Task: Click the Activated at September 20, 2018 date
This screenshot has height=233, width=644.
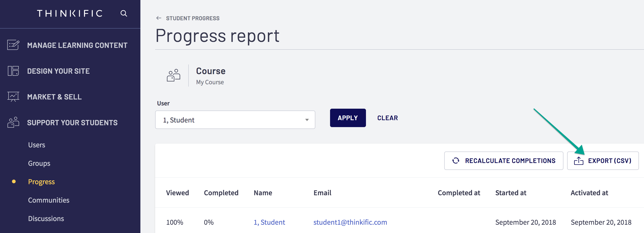Action: click(x=601, y=222)
